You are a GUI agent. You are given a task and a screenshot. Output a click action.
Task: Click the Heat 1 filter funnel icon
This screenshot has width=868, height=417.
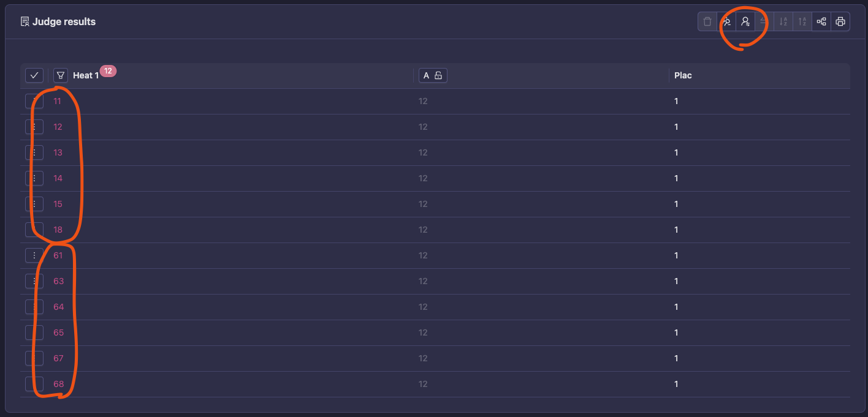pyautogui.click(x=60, y=75)
